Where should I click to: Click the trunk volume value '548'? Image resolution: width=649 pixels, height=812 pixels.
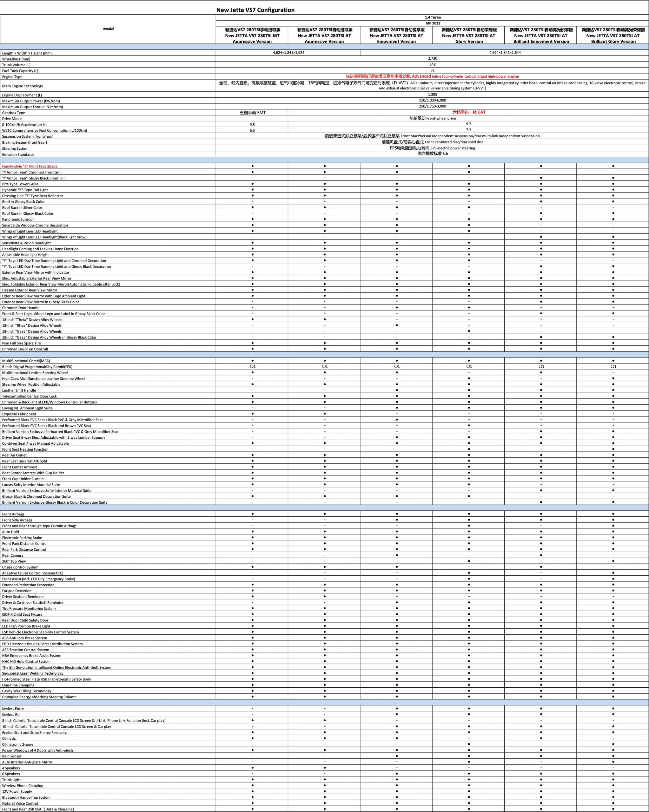click(x=433, y=64)
